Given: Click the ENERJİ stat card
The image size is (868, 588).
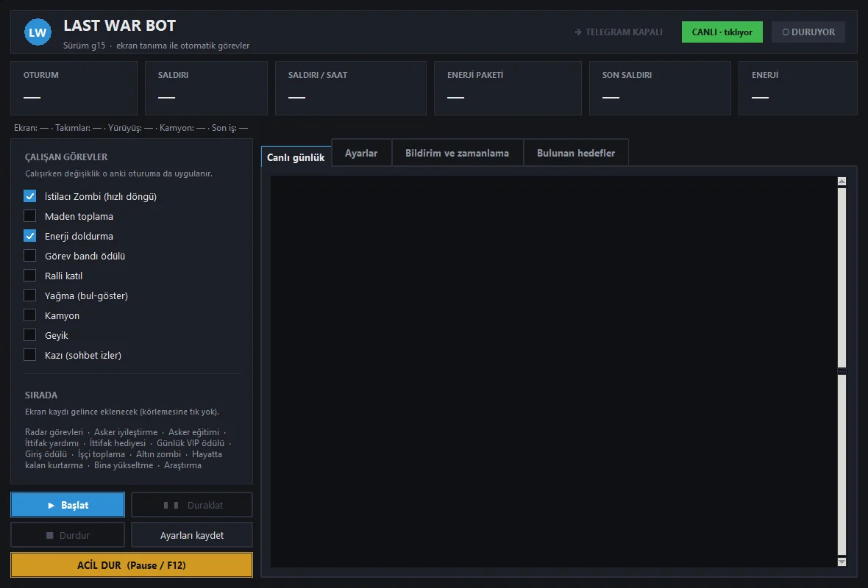Looking at the screenshot, I should point(797,88).
